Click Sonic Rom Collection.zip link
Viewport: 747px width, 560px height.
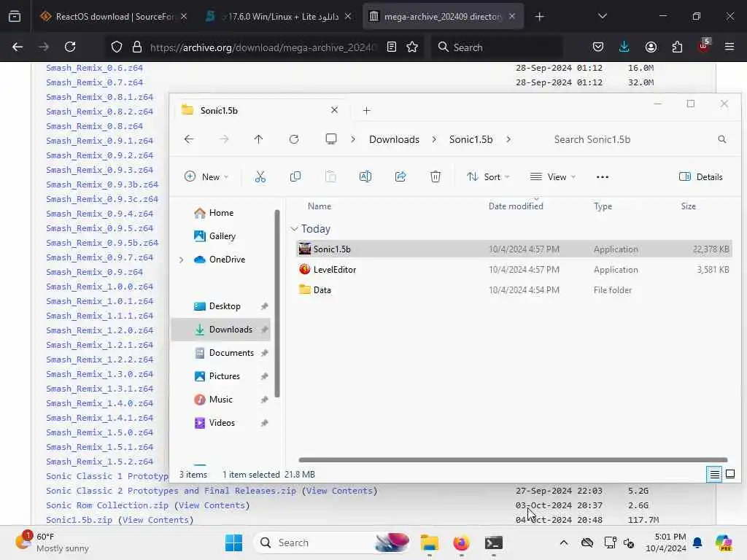[x=107, y=505]
